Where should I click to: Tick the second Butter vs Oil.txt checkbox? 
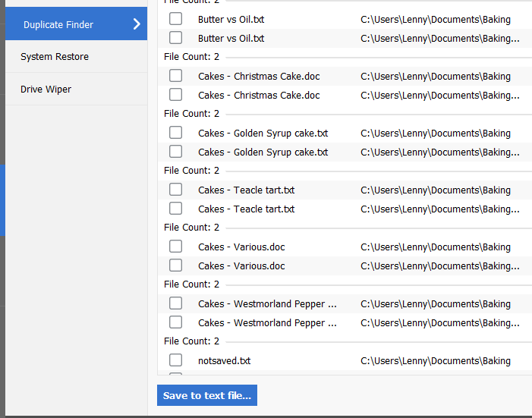click(x=175, y=38)
